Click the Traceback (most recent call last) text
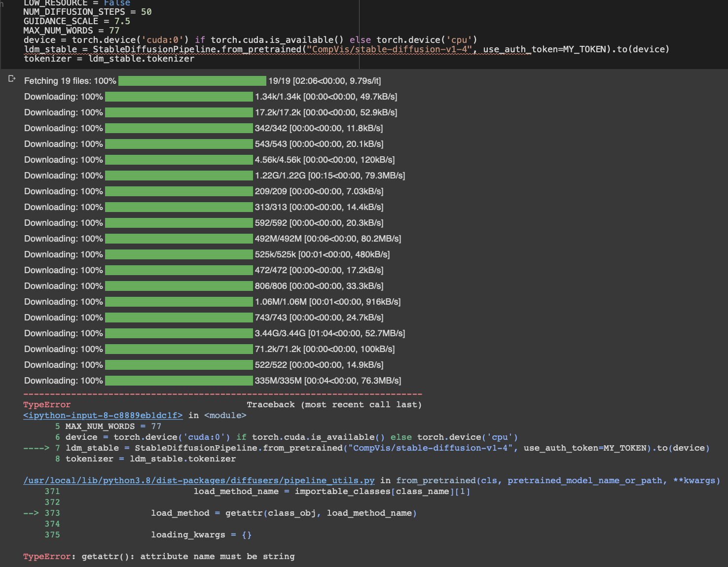Screen dimensions: 728x567 click(334, 405)
